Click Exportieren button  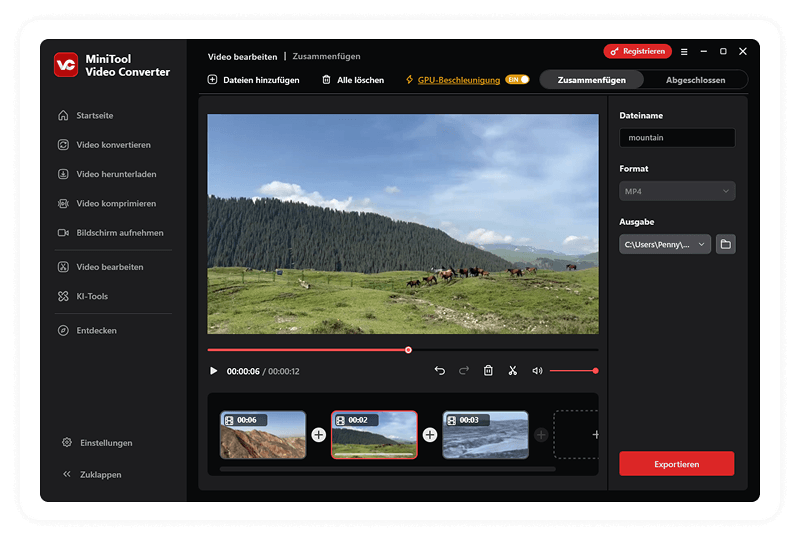tap(677, 464)
